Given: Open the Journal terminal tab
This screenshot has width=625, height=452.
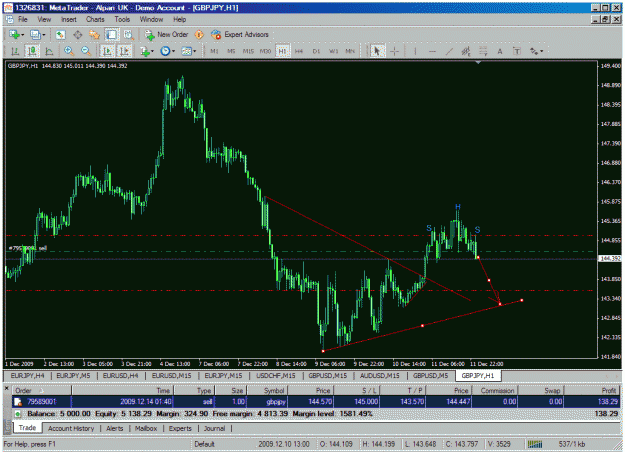Looking at the screenshot, I should (214, 428).
